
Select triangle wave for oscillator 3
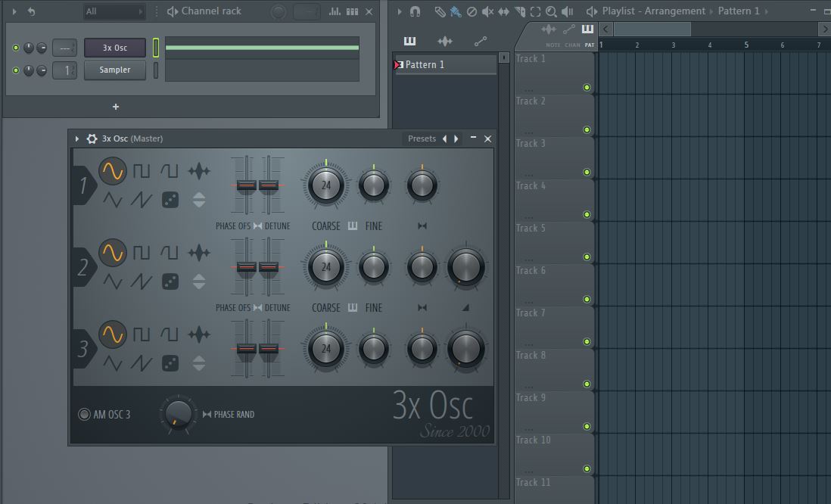pos(112,363)
